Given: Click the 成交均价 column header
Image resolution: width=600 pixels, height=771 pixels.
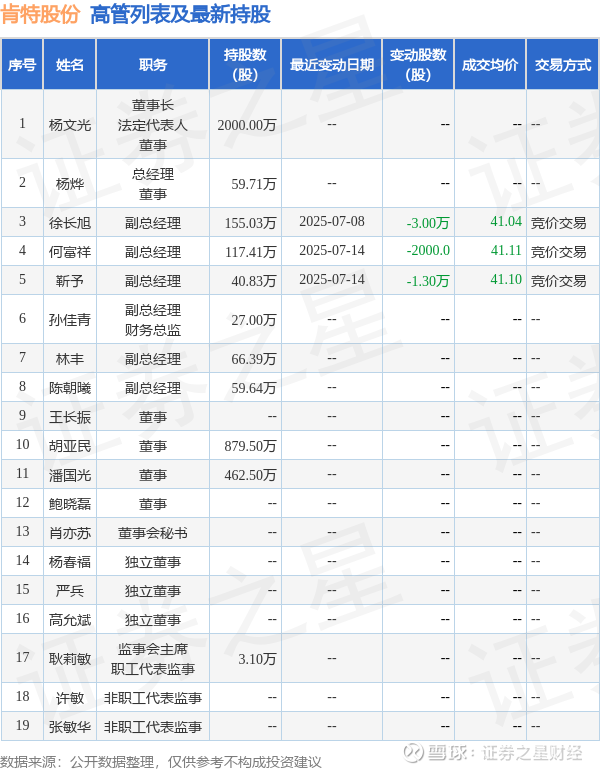Looking at the screenshot, I should click(490, 64).
